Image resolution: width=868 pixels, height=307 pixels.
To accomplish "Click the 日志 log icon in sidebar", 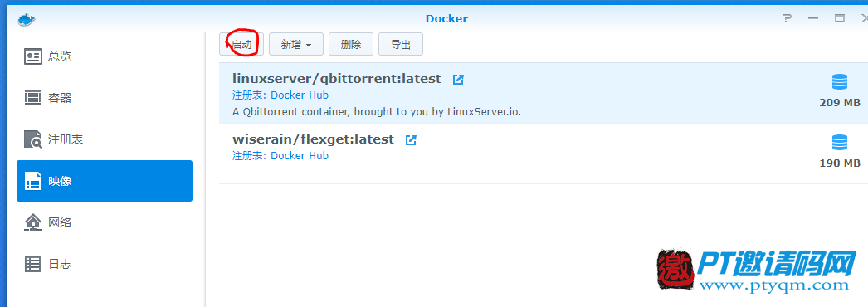I will (x=33, y=264).
